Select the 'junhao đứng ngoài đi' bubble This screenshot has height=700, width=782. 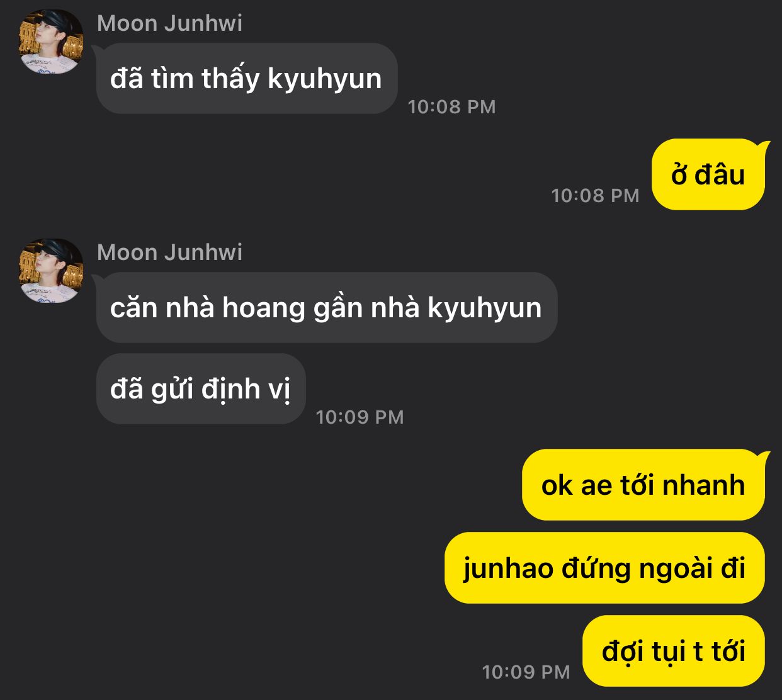pyautogui.click(x=604, y=568)
